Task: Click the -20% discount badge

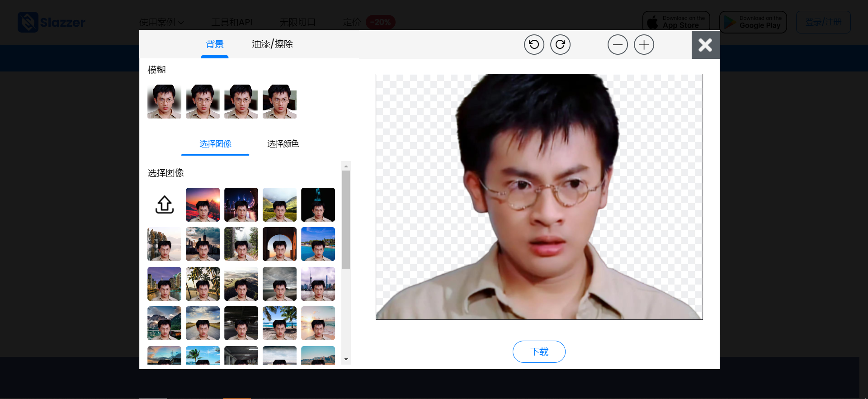Action: pos(380,22)
